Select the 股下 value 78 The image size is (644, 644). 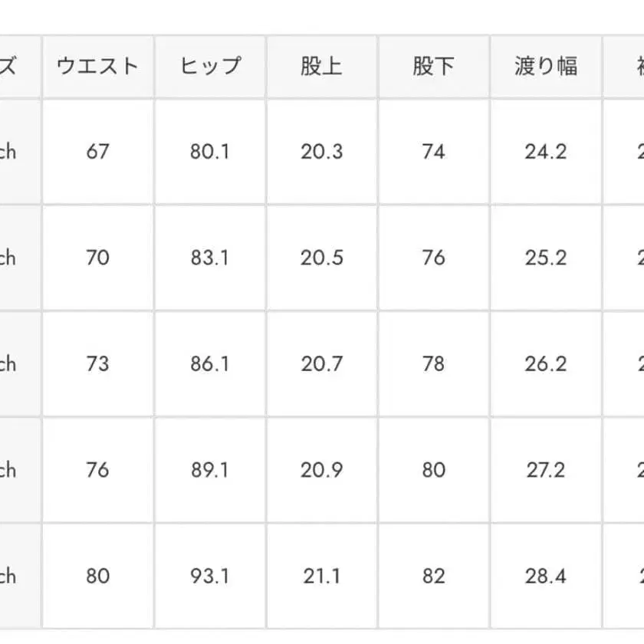pos(433,363)
